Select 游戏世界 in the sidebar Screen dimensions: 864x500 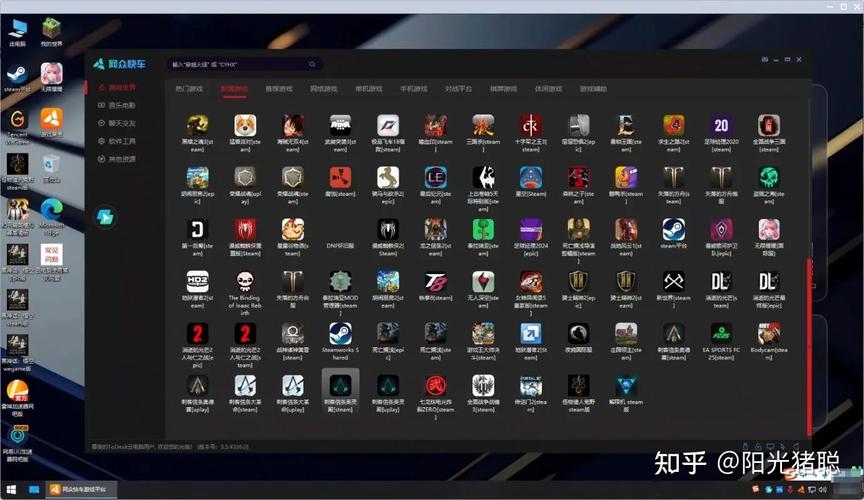tap(116, 87)
